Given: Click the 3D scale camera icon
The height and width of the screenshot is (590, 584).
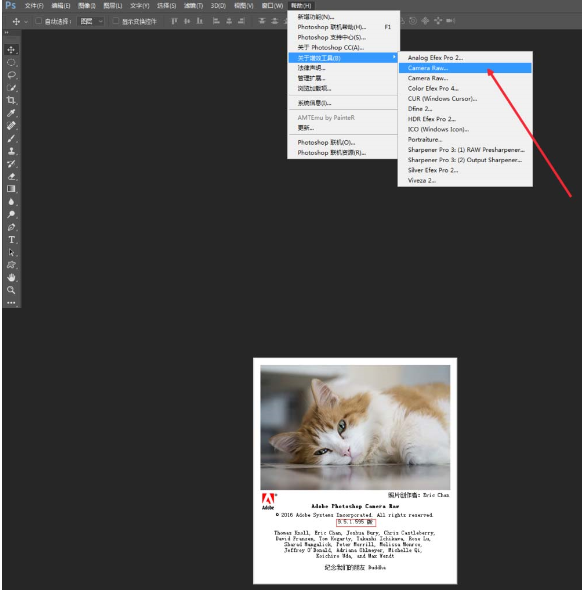Looking at the screenshot, I should (x=450, y=21).
